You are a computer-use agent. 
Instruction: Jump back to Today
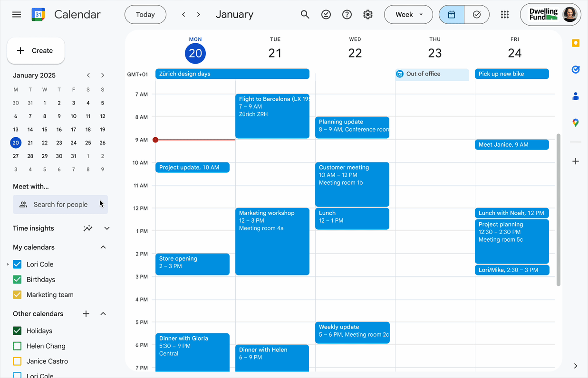click(x=145, y=14)
